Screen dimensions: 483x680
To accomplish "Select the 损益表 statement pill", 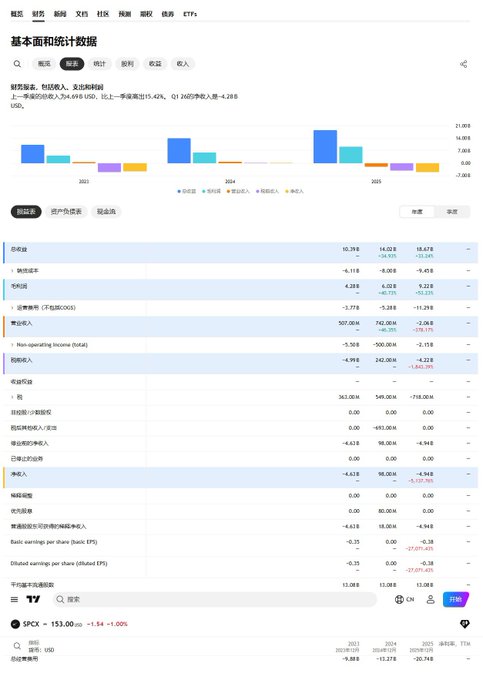I will [26, 212].
